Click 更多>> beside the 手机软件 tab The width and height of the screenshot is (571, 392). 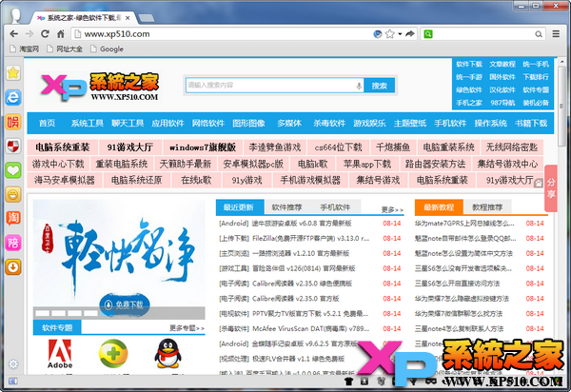[392, 209]
